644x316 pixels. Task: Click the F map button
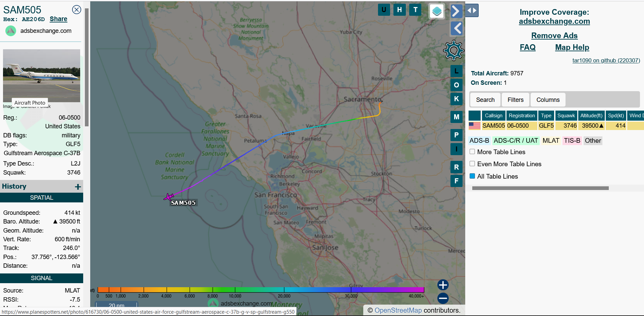pyautogui.click(x=456, y=181)
